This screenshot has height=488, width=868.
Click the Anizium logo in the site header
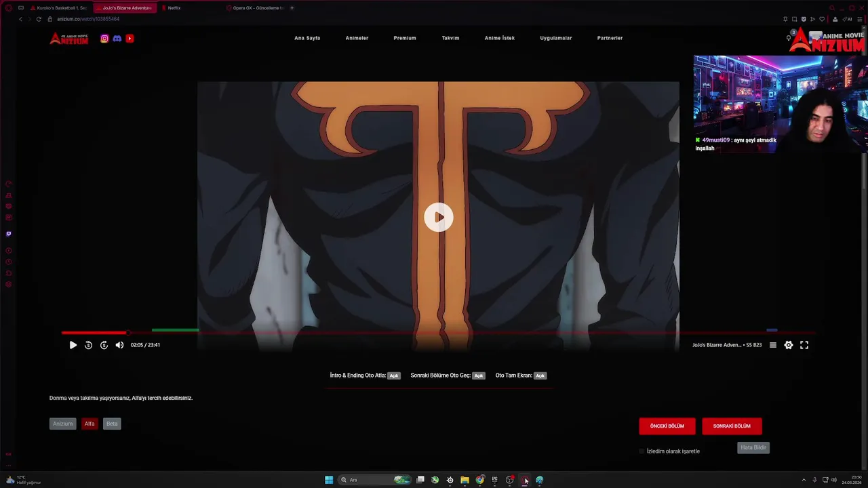click(69, 39)
